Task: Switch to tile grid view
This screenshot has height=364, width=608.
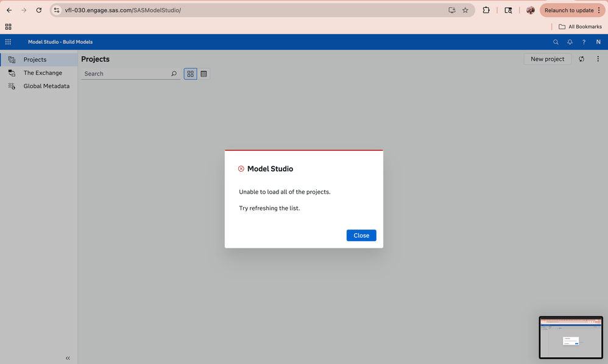Action: (191, 74)
